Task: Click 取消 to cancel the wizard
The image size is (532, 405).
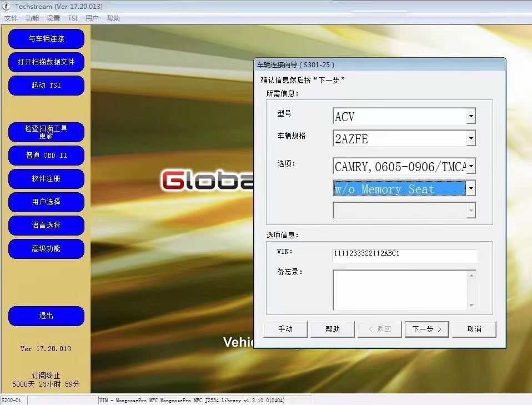Action: 474,329
